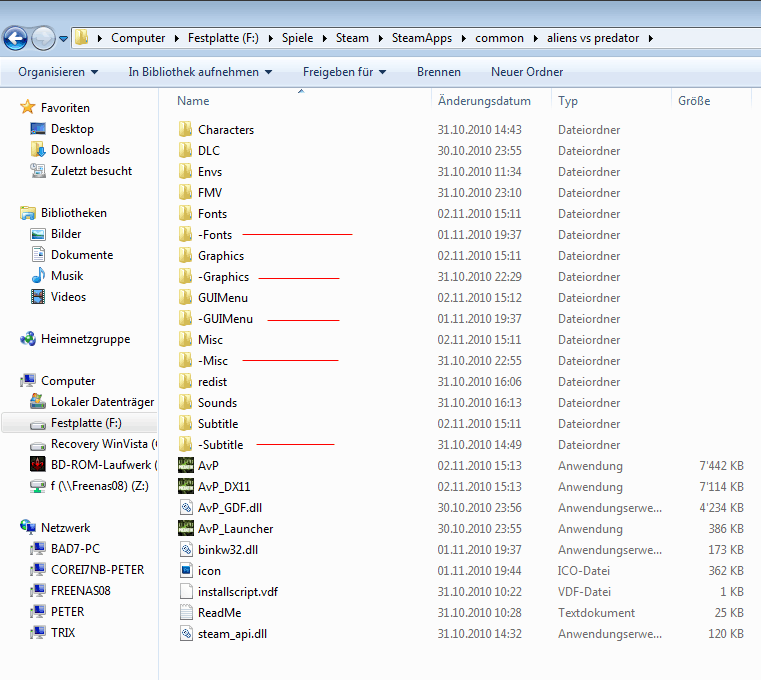This screenshot has height=680, width=761.
Task: Open the Freigeben für menu
Action: coord(345,72)
